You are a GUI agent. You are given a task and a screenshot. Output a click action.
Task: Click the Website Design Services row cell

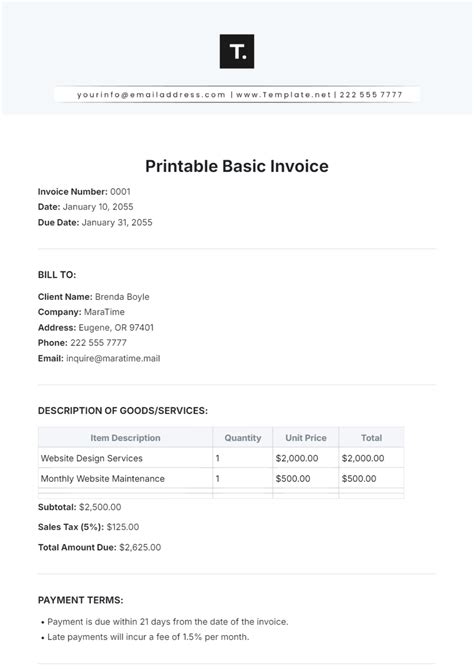125,458
